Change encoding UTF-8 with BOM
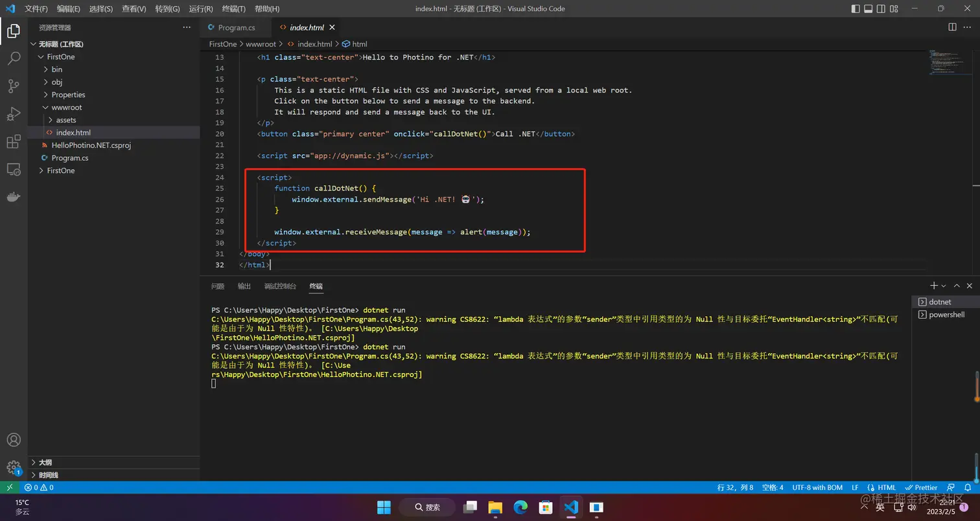This screenshot has height=521, width=980. coord(817,487)
